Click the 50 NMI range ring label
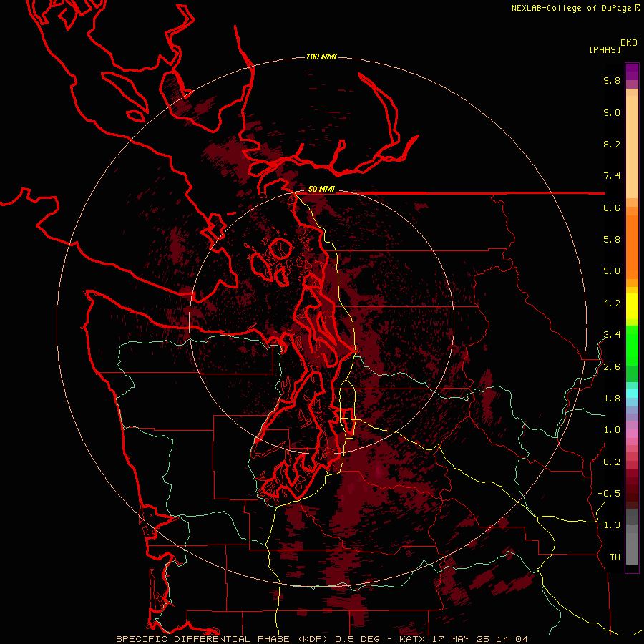This screenshot has height=644, width=644. [x=321, y=189]
